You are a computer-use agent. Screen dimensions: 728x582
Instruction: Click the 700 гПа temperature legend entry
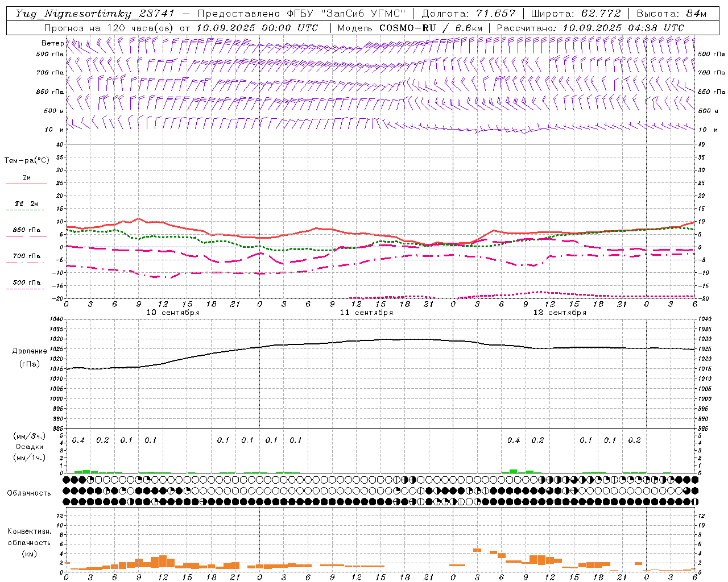click(26, 256)
